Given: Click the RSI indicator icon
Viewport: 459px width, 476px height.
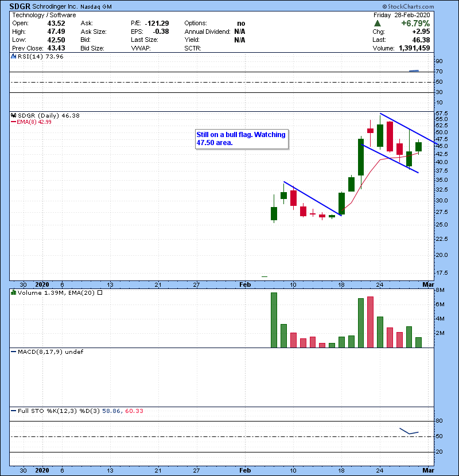Looking at the screenshot, I should point(13,56).
